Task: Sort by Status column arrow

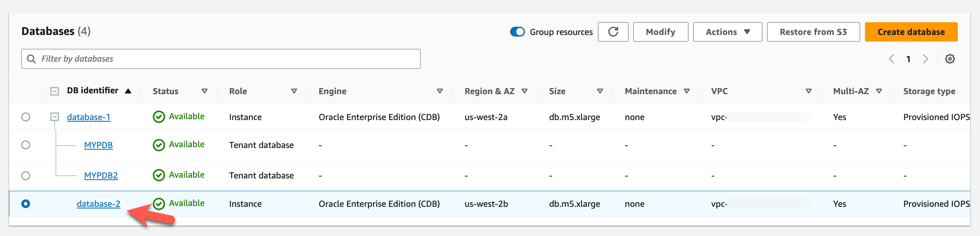Action: point(204,91)
